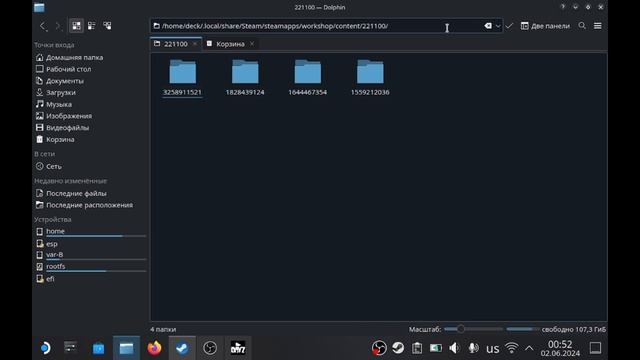Select folder 1644467354

click(307, 78)
